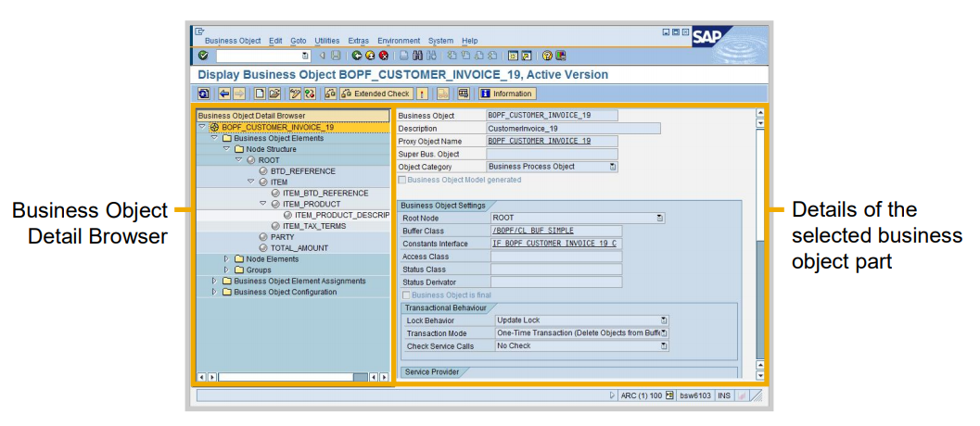The image size is (980, 426).
Task: Collapse the Node Structure folder
Action: (227, 149)
